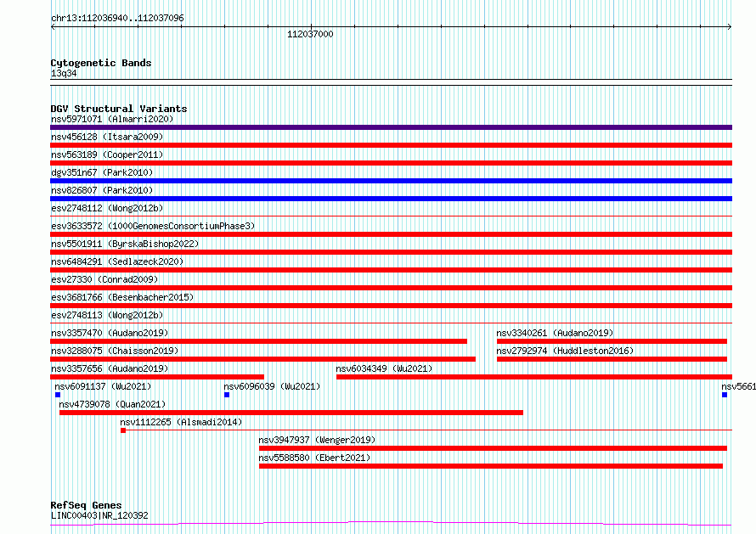
Task: Click the esv2748113 (Wong2012b) label
Action: [x=107, y=315]
